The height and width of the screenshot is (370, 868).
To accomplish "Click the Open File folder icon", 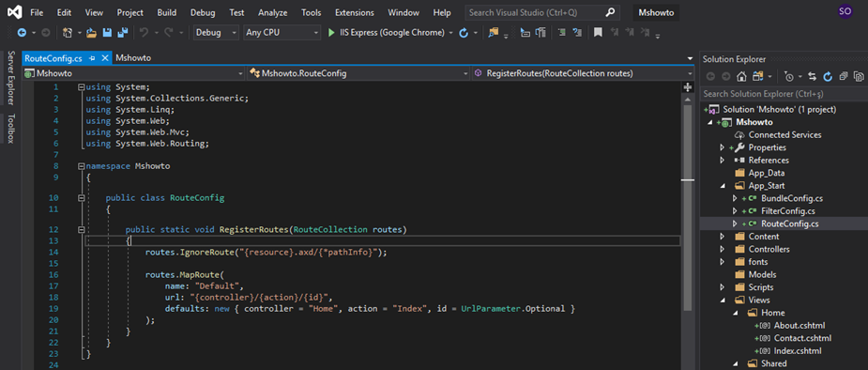I will point(92,33).
